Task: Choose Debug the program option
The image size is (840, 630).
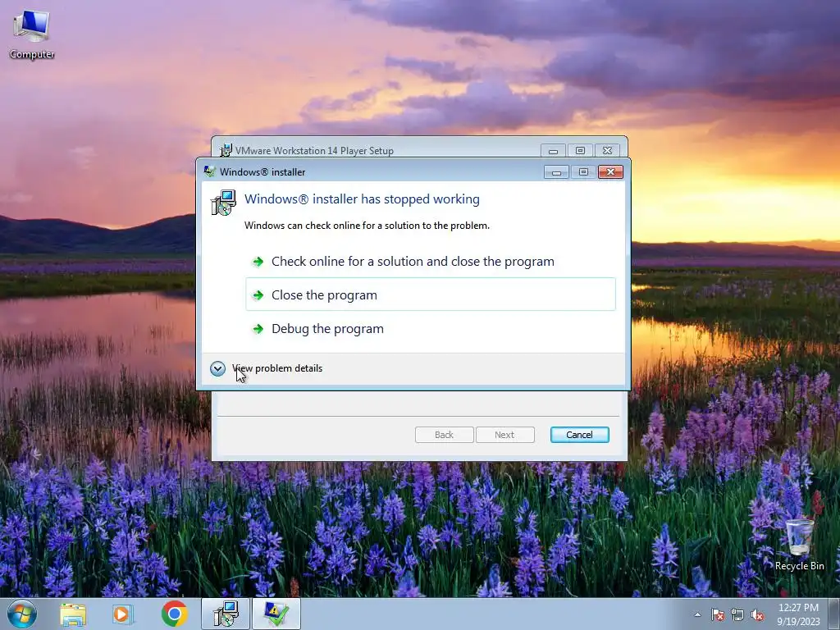Action: 430,328
